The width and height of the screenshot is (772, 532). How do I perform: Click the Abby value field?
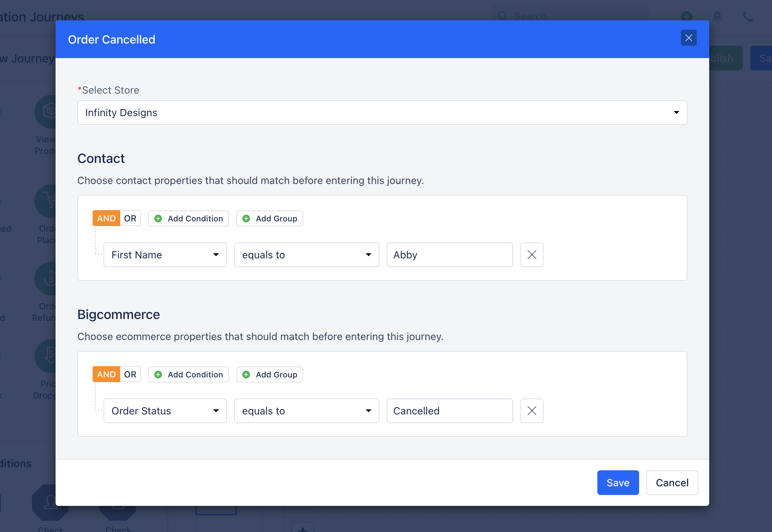[450, 255]
